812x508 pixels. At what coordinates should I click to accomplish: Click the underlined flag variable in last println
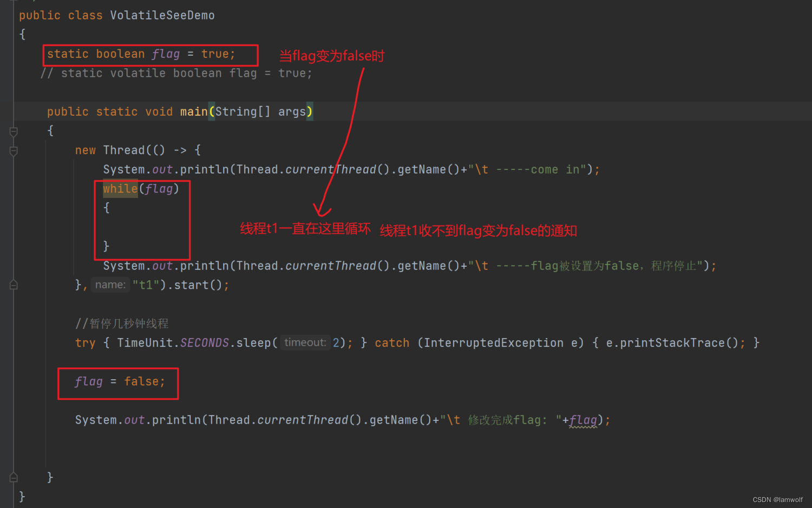(x=583, y=420)
